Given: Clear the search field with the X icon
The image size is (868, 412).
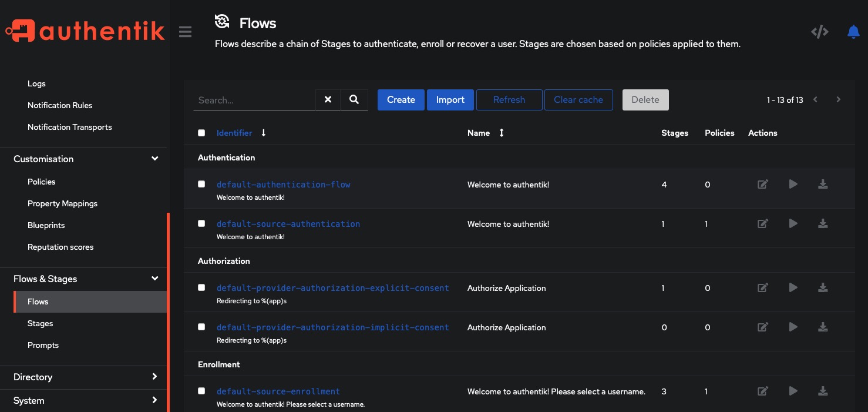Looking at the screenshot, I should [x=328, y=100].
